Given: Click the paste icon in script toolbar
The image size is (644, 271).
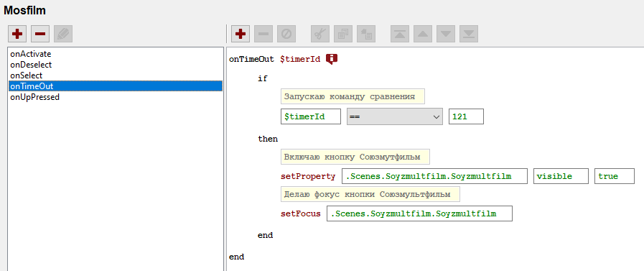Looking at the screenshot, I should (x=366, y=34).
